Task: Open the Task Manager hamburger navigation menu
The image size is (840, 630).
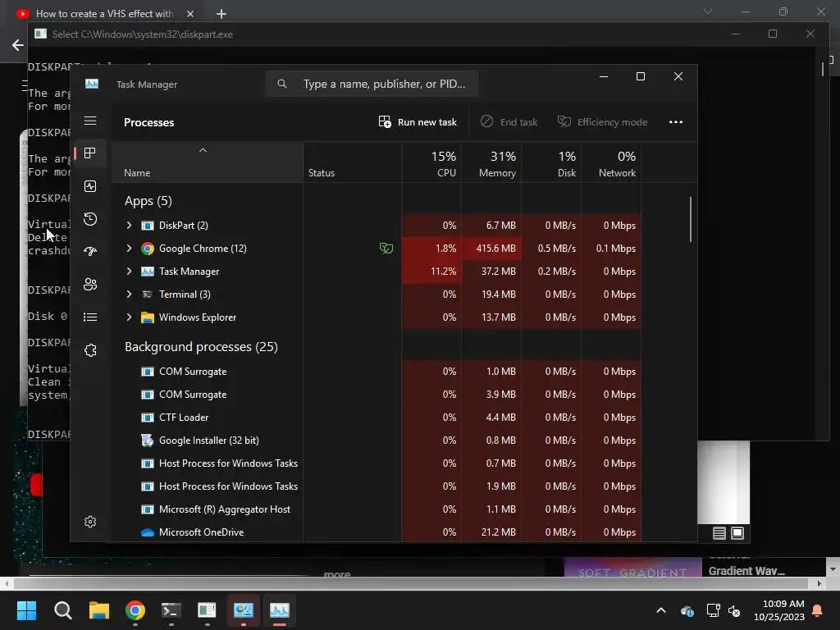Action: click(x=90, y=121)
